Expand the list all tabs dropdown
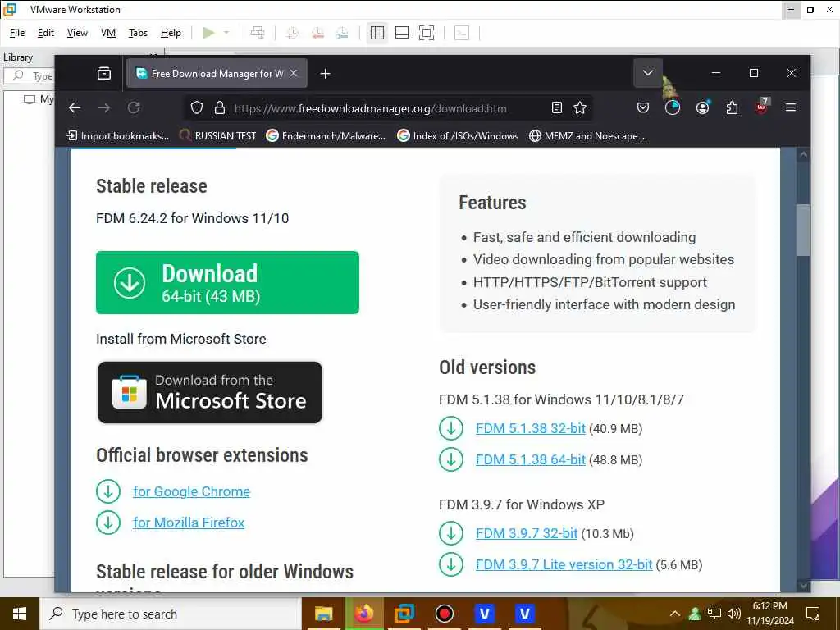The width and height of the screenshot is (840, 630). pyautogui.click(x=648, y=73)
